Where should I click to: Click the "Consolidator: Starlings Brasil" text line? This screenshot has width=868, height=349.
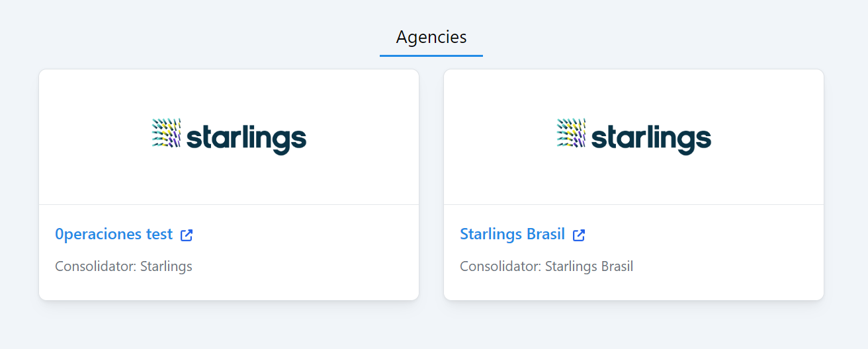(546, 266)
